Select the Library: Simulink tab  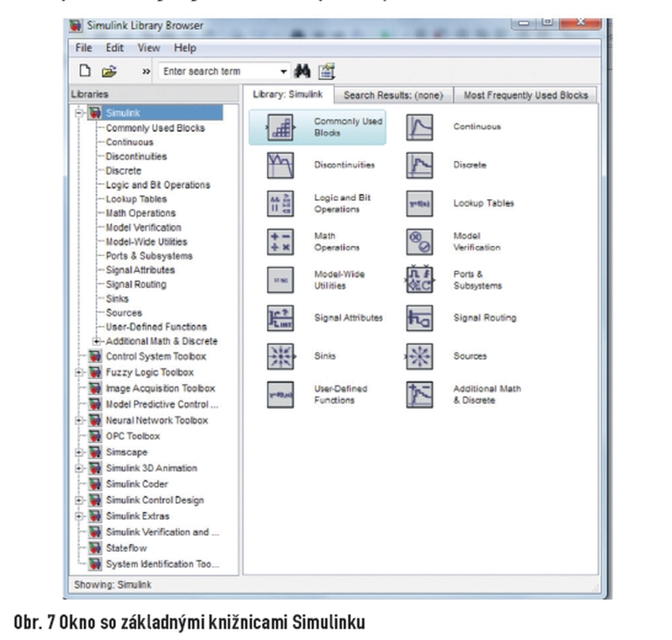pyautogui.click(x=287, y=94)
